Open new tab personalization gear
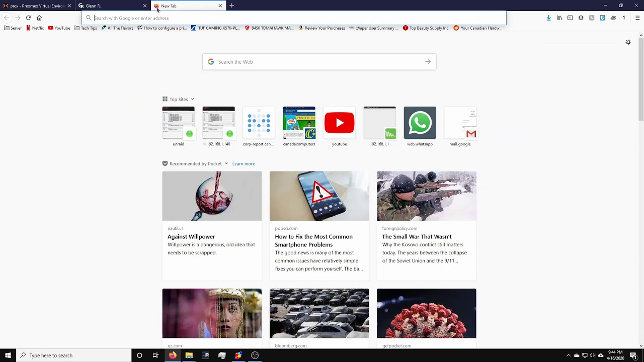Viewport: 644px width, 362px height. click(628, 42)
